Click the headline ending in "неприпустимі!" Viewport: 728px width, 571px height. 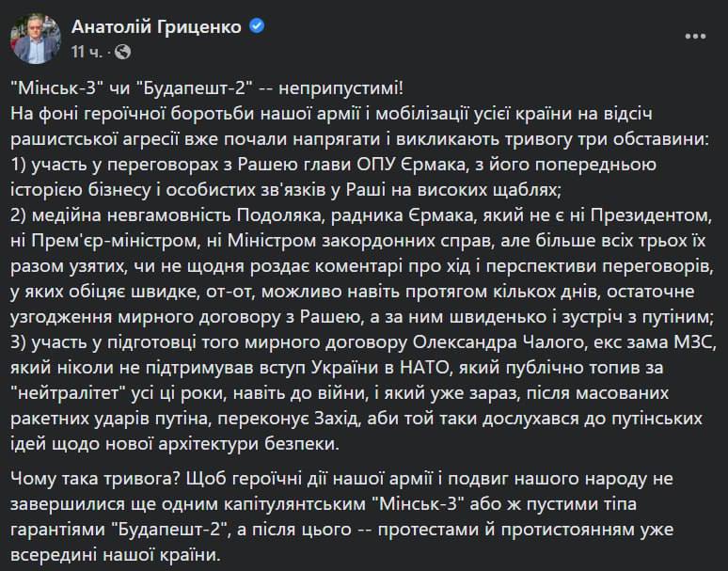click(211, 90)
